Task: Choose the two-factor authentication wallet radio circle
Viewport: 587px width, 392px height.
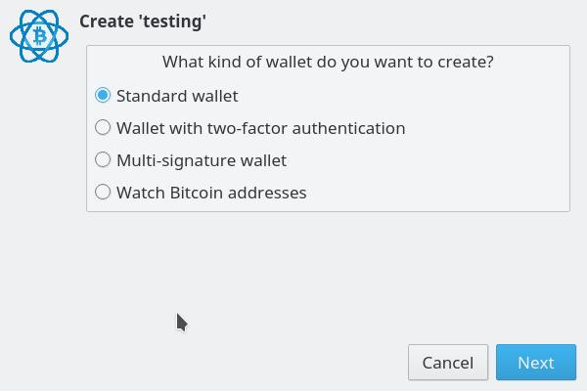Action: click(x=103, y=127)
